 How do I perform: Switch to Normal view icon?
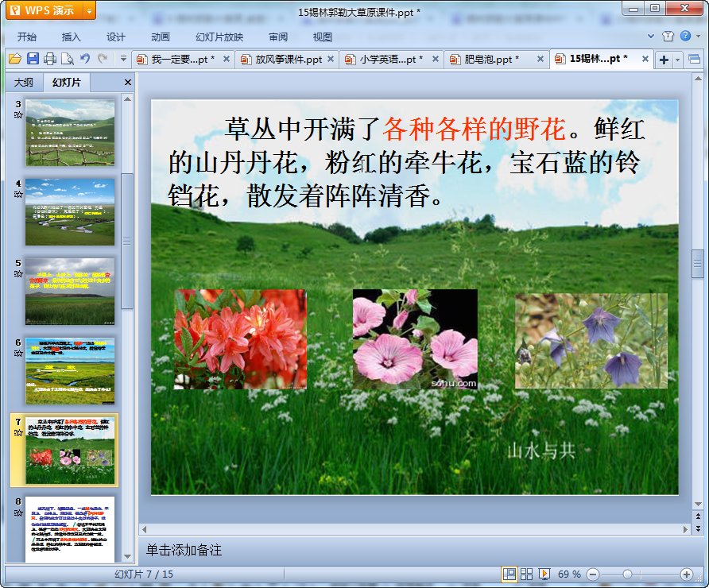click(509, 574)
